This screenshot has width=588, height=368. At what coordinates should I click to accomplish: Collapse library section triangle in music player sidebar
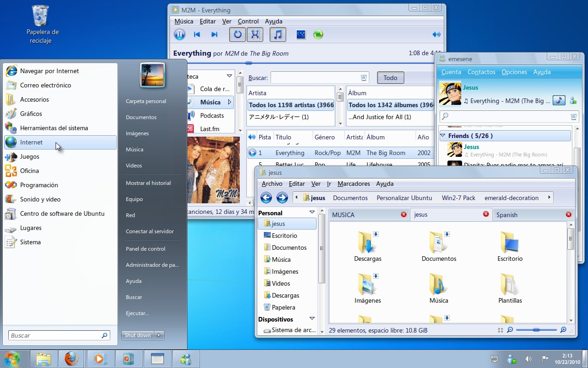point(229,76)
